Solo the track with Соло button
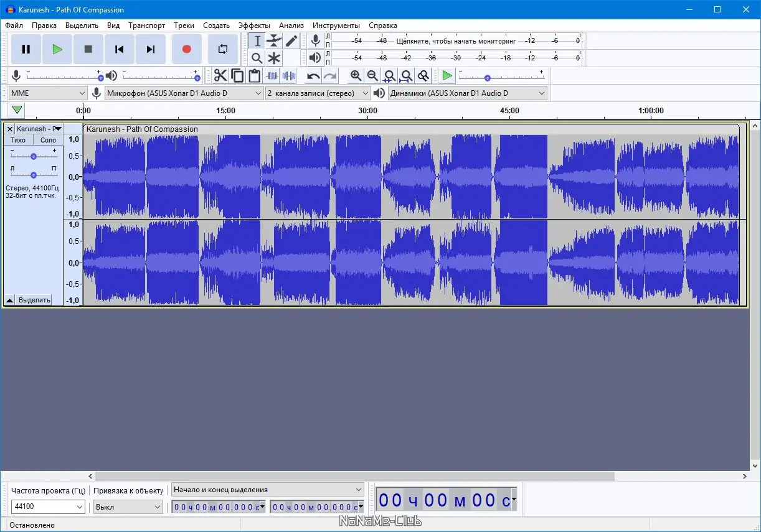 tap(48, 140)
